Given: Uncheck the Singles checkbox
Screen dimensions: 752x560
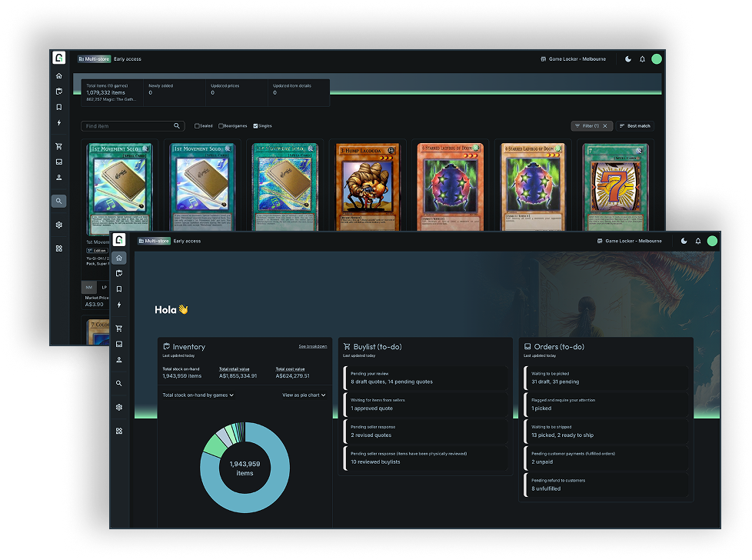Looking at the screenshot, I should pos(255,125).
